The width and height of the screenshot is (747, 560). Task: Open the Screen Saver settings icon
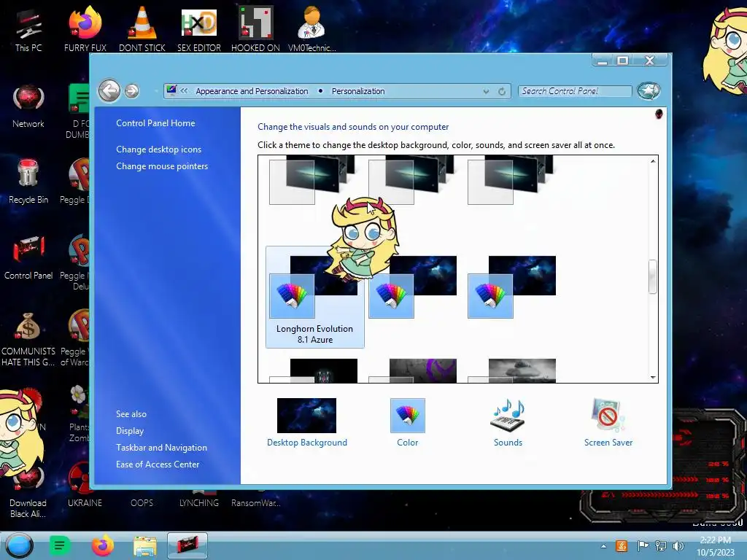(x=608, y=422)
